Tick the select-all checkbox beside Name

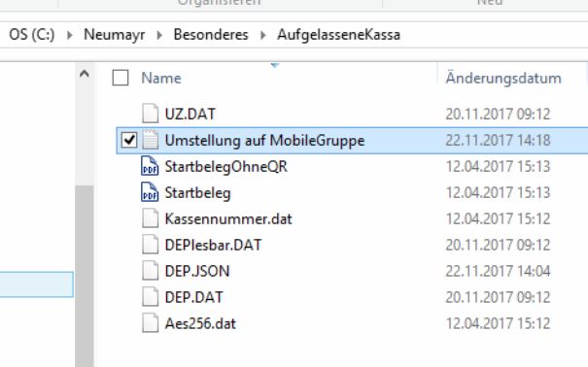121,78
